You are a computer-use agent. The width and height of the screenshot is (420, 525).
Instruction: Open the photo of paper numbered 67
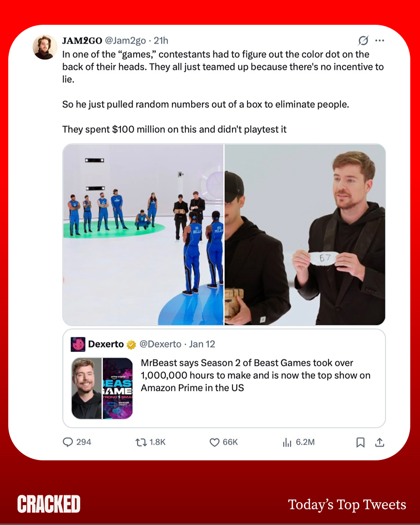305,234
